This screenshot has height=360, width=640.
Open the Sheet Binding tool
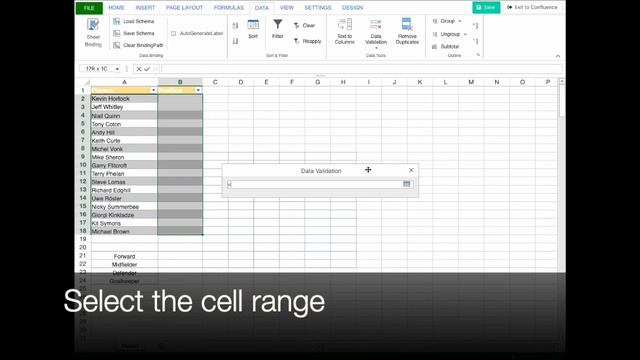pyautogui.click(x=93, y=33)
